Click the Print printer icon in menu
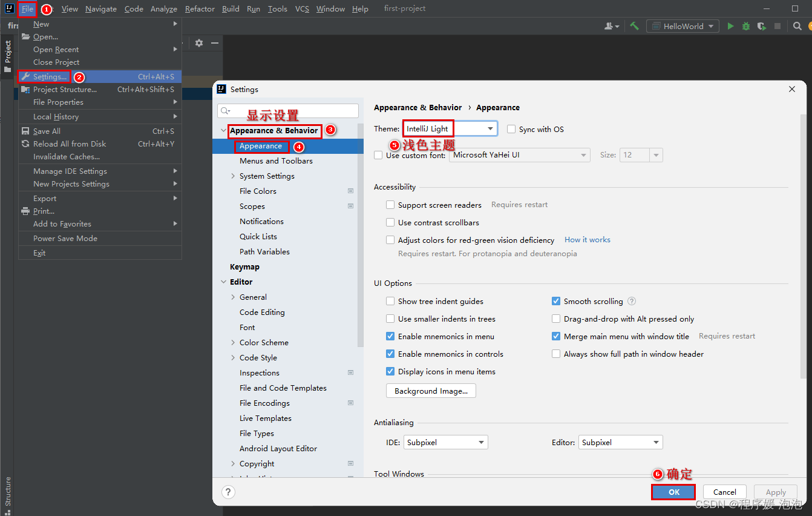812x516 pixels. pyautogui.click(x=25, y=211)
